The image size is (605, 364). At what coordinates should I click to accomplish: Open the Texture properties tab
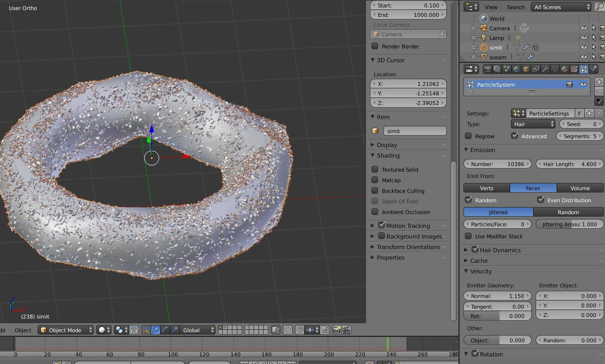coord(575,69)
